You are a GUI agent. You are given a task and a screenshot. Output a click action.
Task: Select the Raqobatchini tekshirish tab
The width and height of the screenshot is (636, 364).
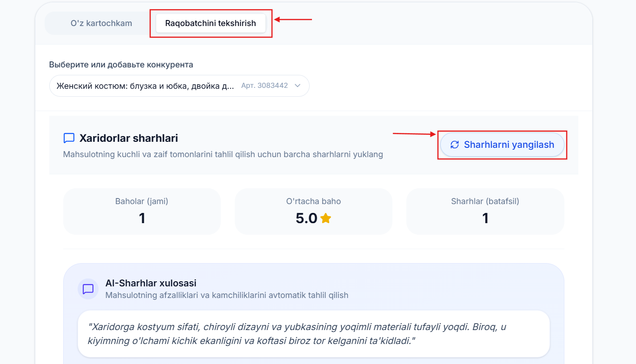[x=211, y=23]
